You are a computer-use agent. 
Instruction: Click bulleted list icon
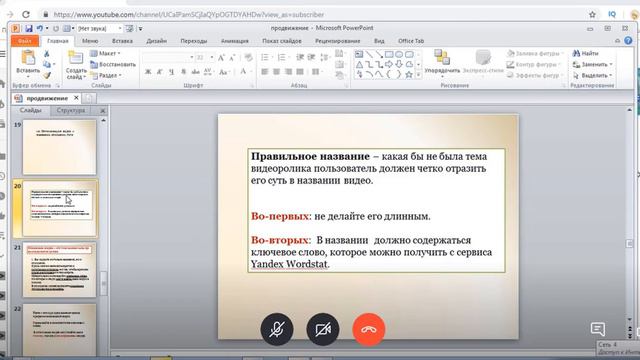(266, 58)
